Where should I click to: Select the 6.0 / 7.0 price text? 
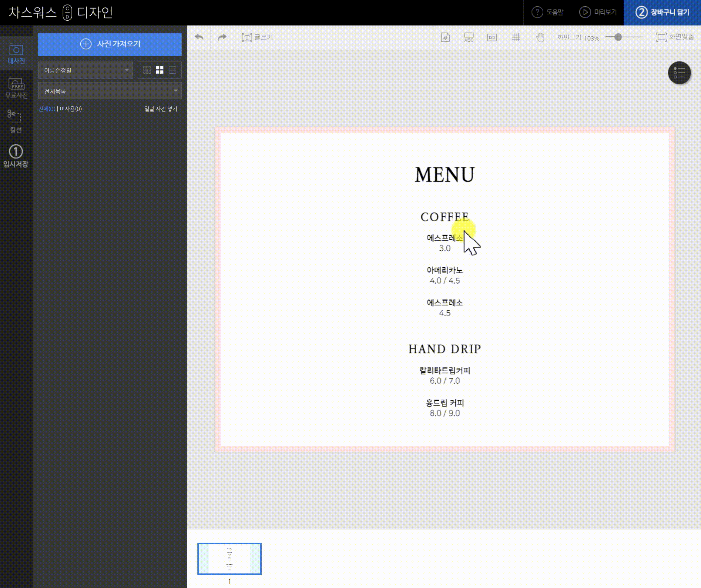click(x=444, y=381)
